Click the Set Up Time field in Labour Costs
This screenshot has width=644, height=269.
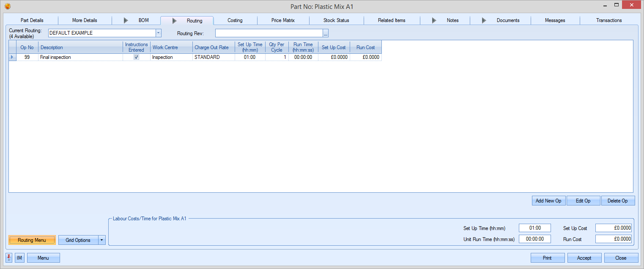point(534,228)
